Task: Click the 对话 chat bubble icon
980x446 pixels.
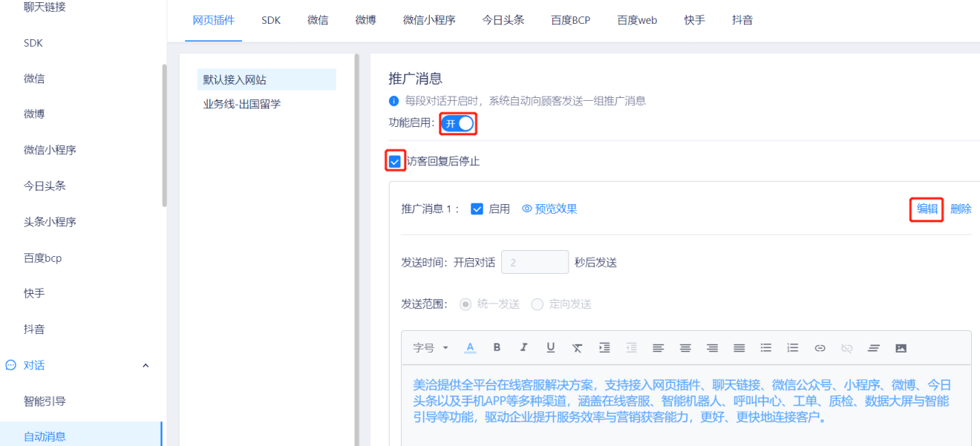Action: [11, 365]
